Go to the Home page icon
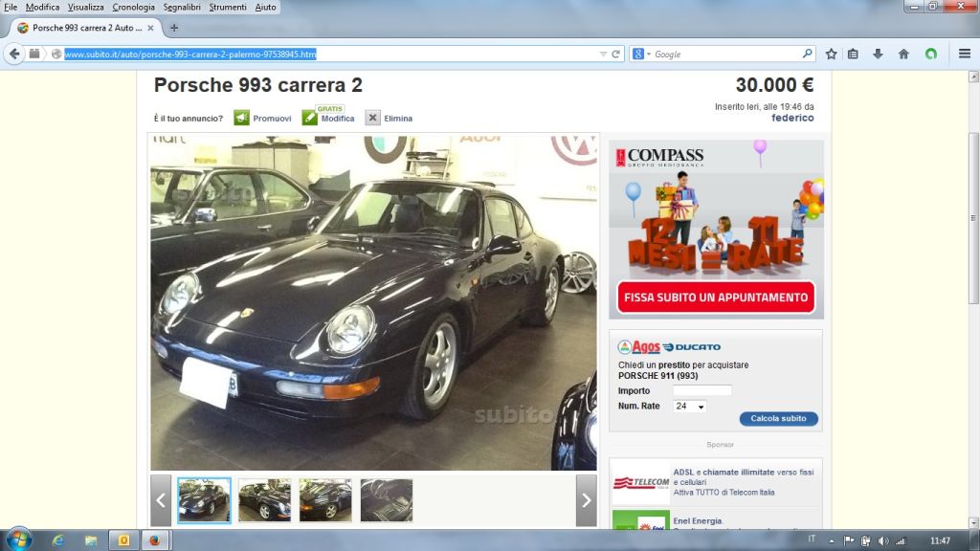 (x=903, y=55)
